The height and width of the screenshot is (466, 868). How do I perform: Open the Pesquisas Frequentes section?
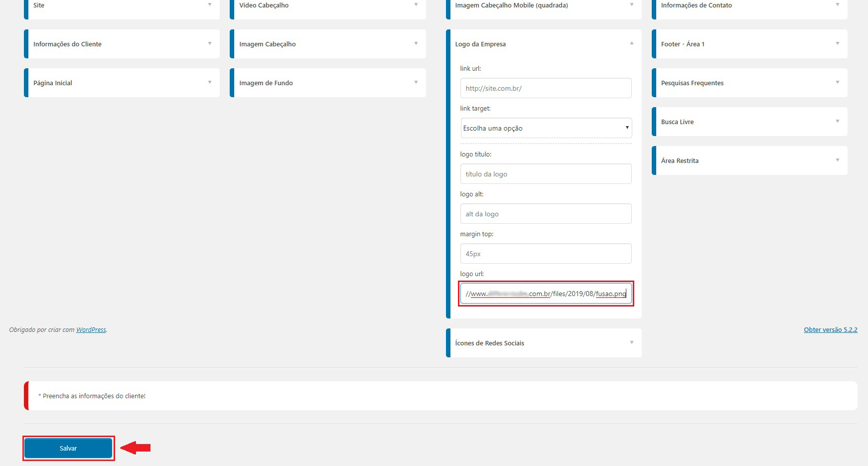(x=837, y=83)
